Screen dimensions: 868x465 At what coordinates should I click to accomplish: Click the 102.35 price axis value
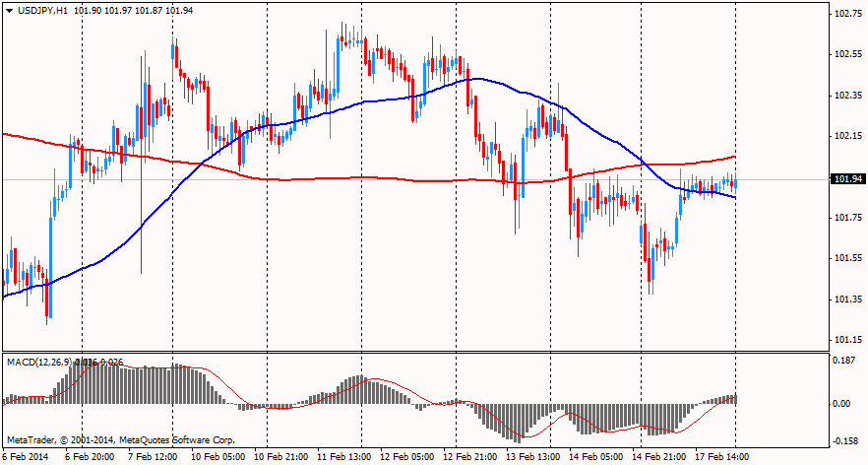pyautogui.click(x=848, y=96)
